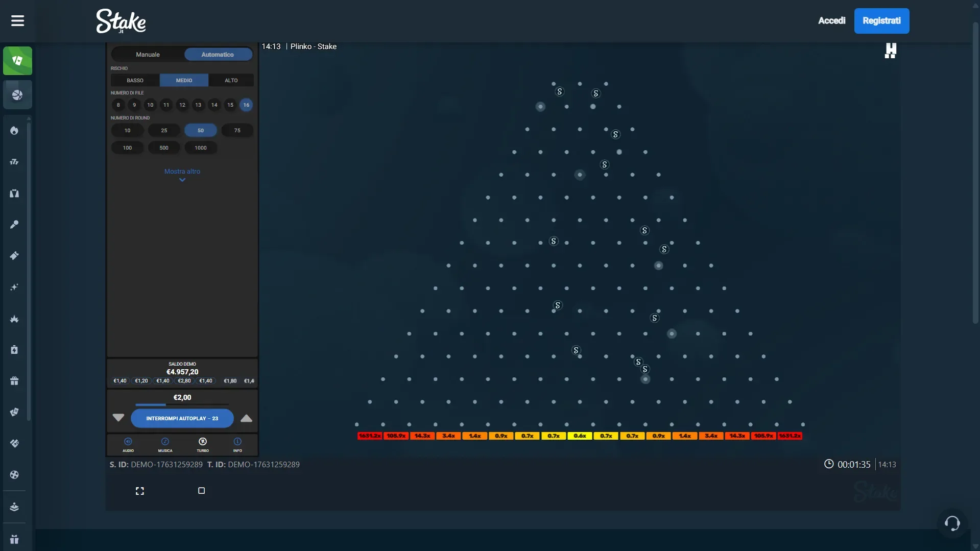Expand Mostra altro options
980x551 pixels.
pyautogui.click(x=182, y=174)
